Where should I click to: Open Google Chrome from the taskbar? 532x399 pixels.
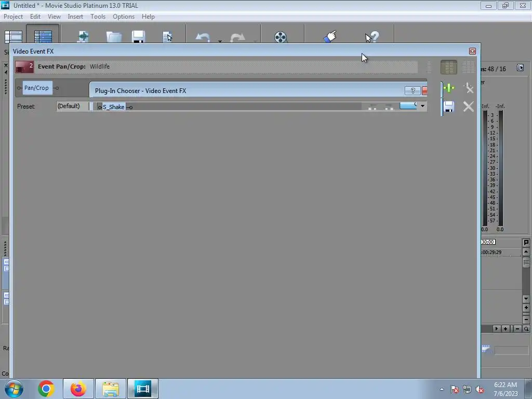point(46,389)
